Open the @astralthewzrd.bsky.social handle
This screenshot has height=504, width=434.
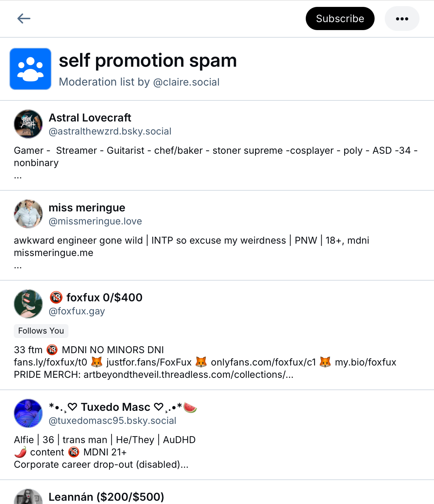pyautogui.click(x=110, y=131)
